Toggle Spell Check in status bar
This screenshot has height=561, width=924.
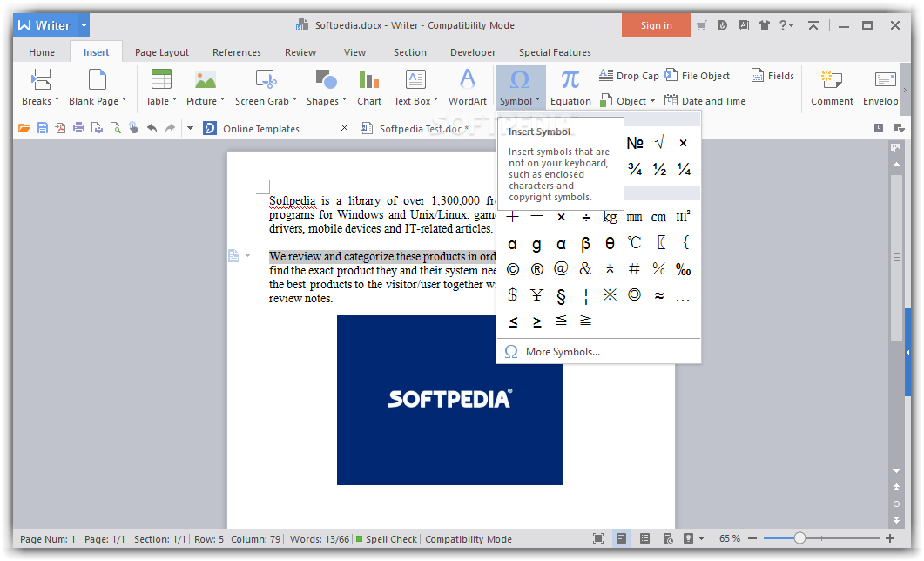click(386, 539)
